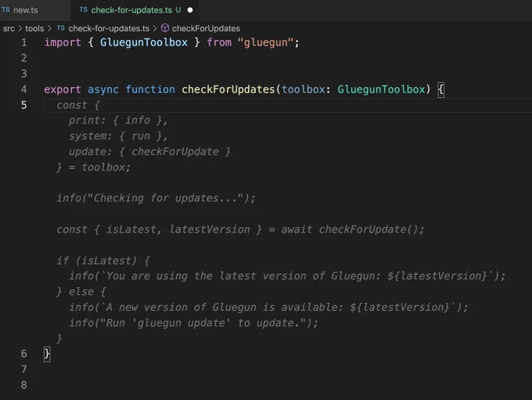Click the checkForUpdates function name
The width and height of the screenshot is (532, 400).
coord(228,89)
